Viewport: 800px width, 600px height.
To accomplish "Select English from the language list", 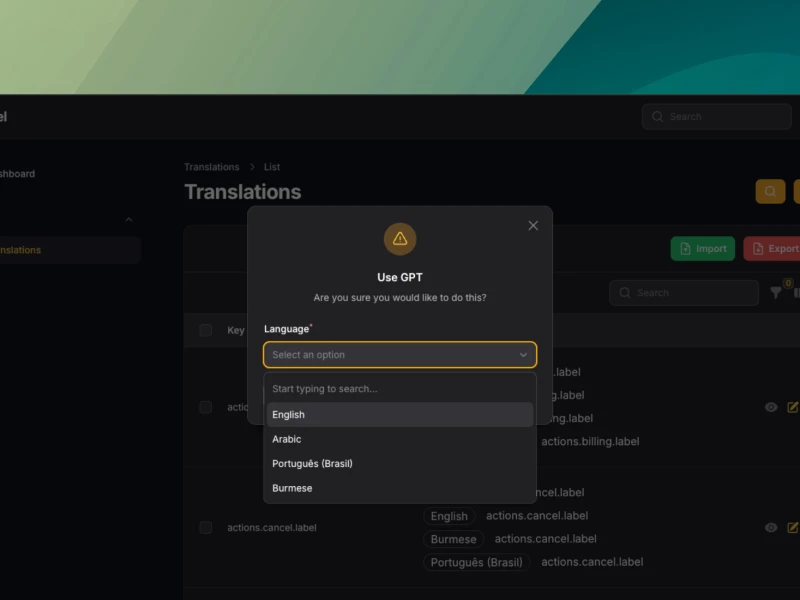I will click(400, 414).
